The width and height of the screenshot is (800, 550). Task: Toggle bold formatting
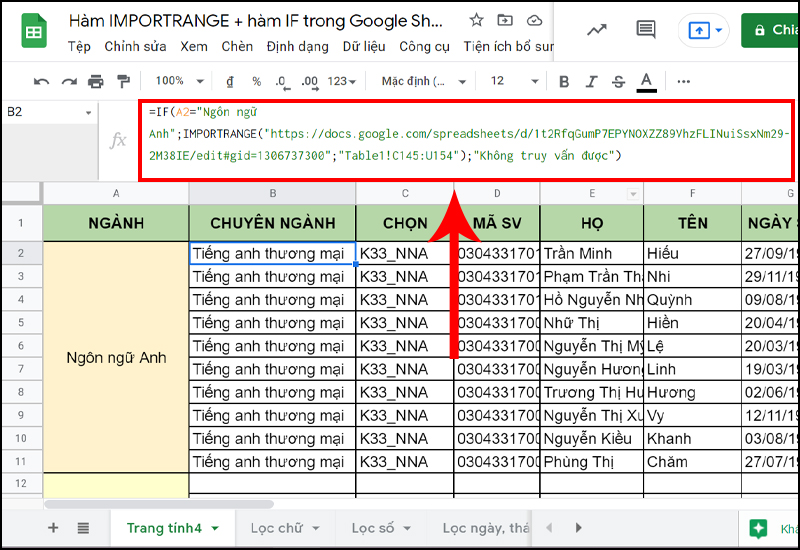[564, 82]
